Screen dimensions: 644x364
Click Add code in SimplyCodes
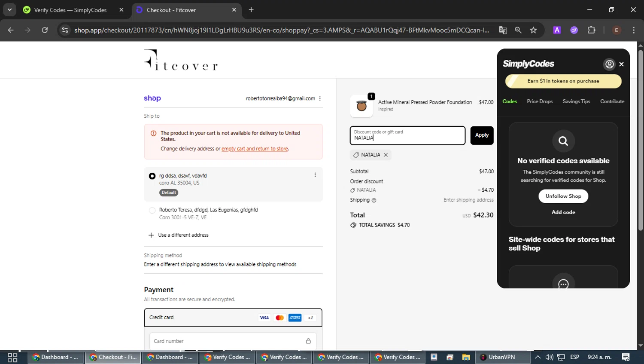coord(563,212)
